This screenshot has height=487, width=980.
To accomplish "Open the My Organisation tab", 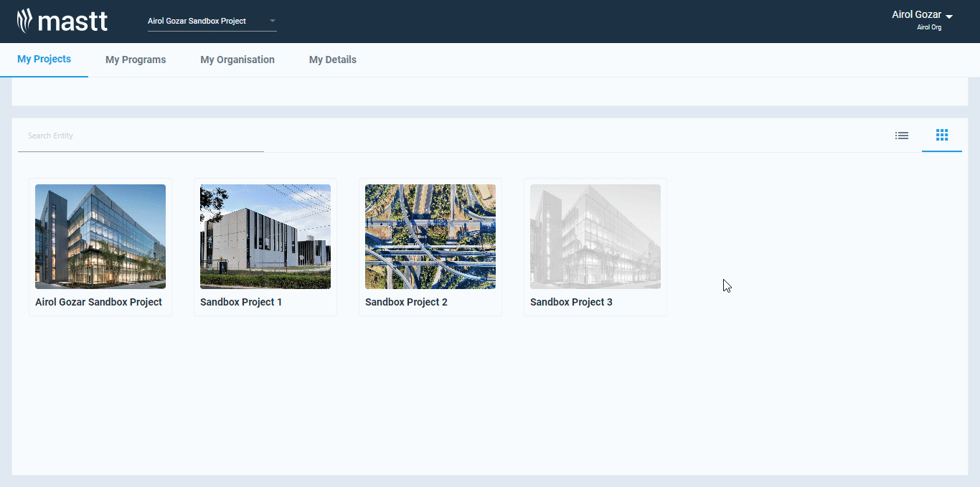I will click(x=237, y=60).
